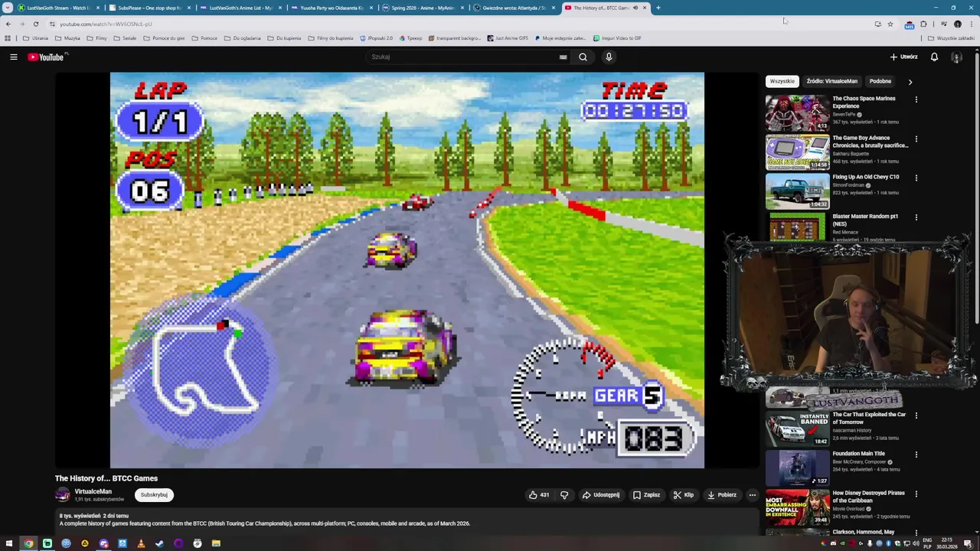Dislike the video with thumbs down
The image size is (980, 551).
[564, 494]
